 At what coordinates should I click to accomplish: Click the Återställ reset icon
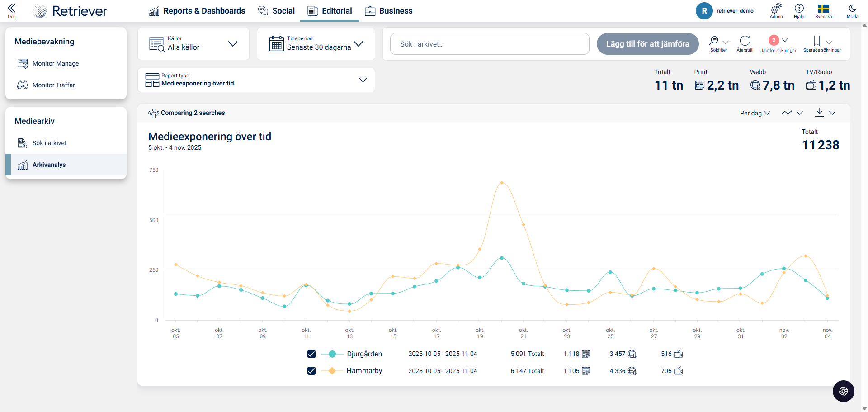[745, 41]
